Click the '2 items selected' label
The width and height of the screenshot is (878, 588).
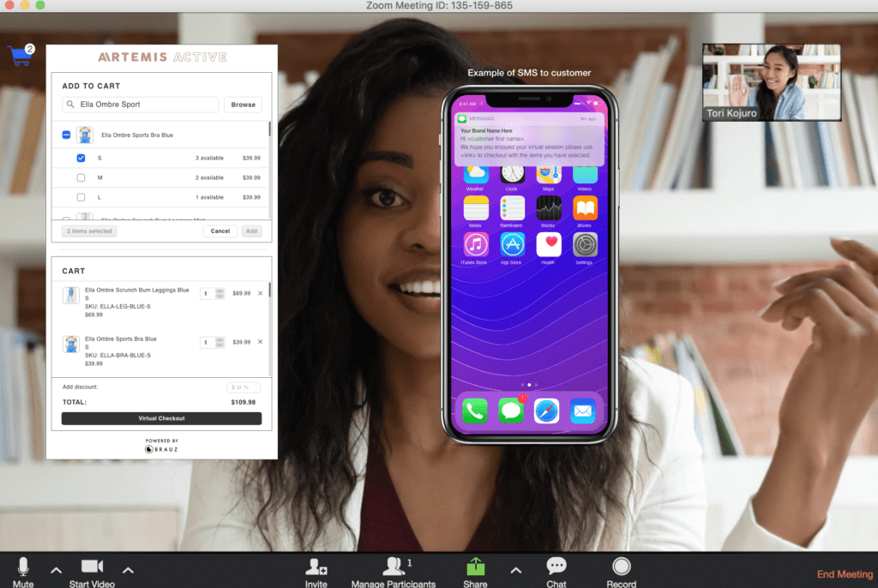pyautogui.click(x=89, y=231)
